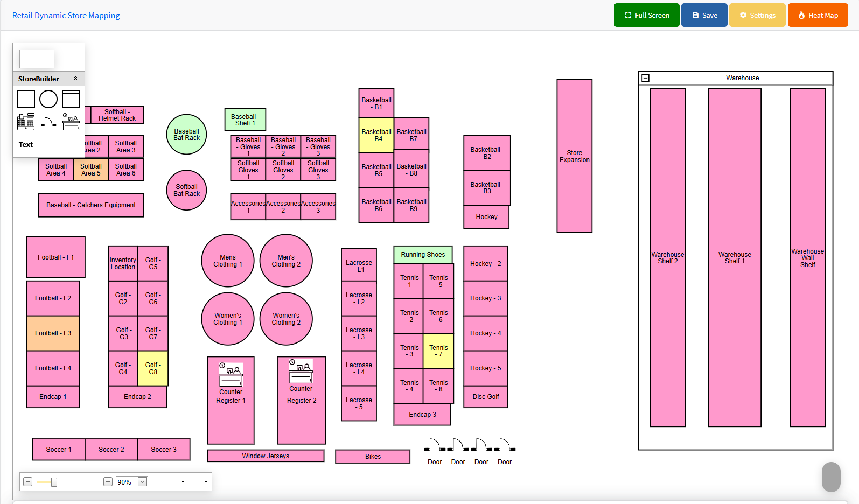Image resolution: width=859 pixels, height=504 pixels.
Task: Open the first small arrow dropdown in the zoom bar
Action: 183,482
